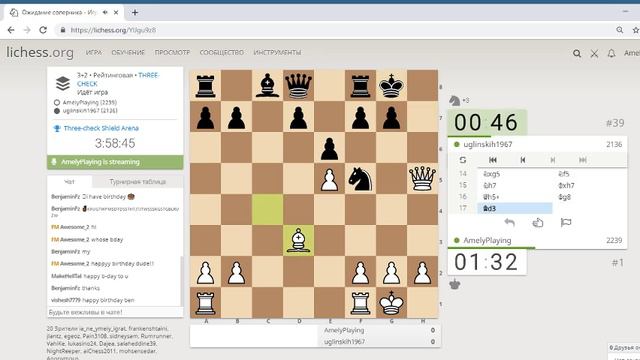Select black reply Kxh7 in move 15
This screenshot has width=640, height=360.
click(x=589, y=185)
